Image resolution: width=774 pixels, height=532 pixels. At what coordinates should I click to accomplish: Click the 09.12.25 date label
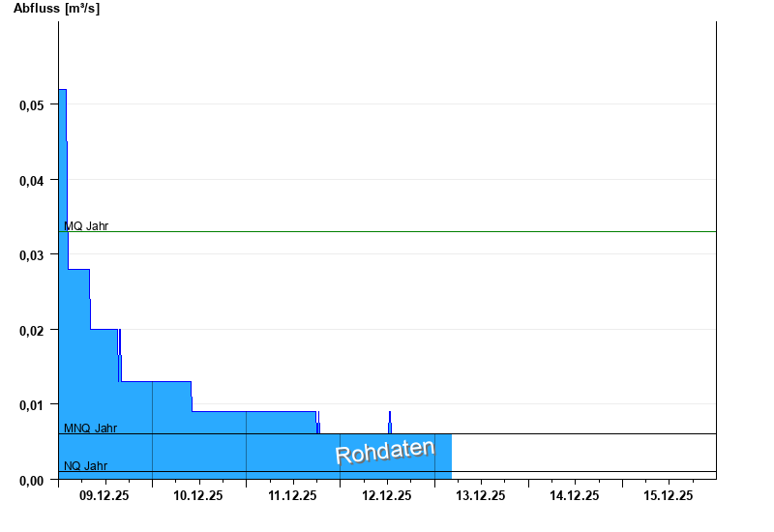(104, 495)
